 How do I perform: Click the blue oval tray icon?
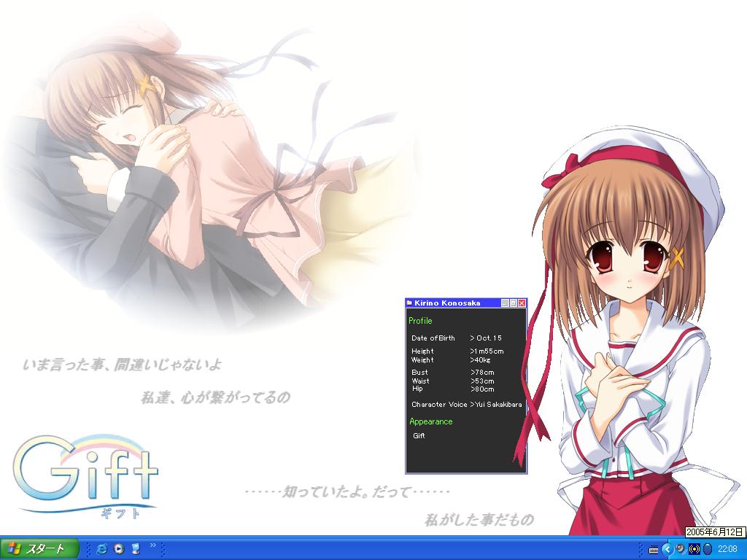click(708, 550)
